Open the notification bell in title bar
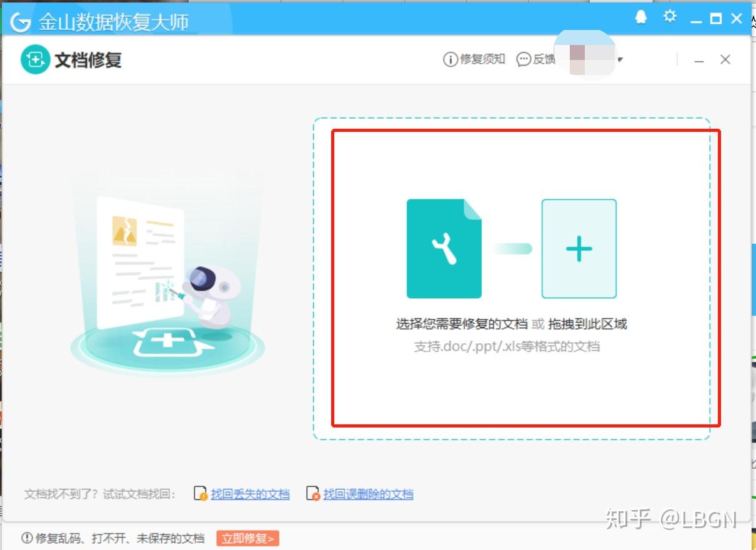 pos(641,17)
